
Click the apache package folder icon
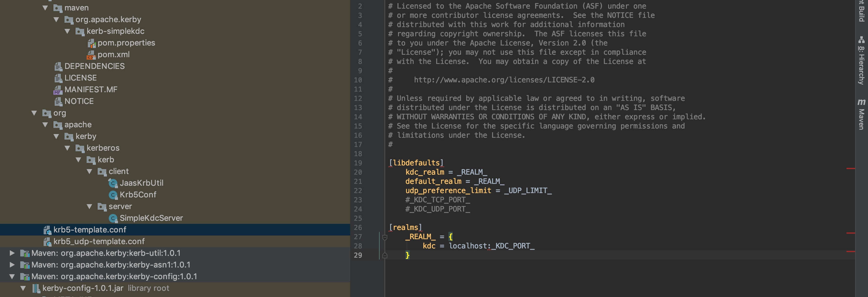coord(58,125)
